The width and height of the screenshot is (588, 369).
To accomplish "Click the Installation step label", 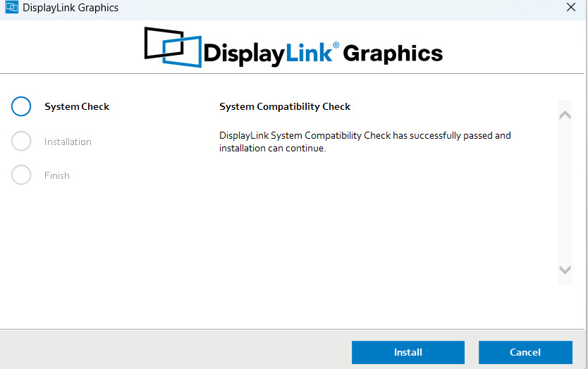I will 68,142.
